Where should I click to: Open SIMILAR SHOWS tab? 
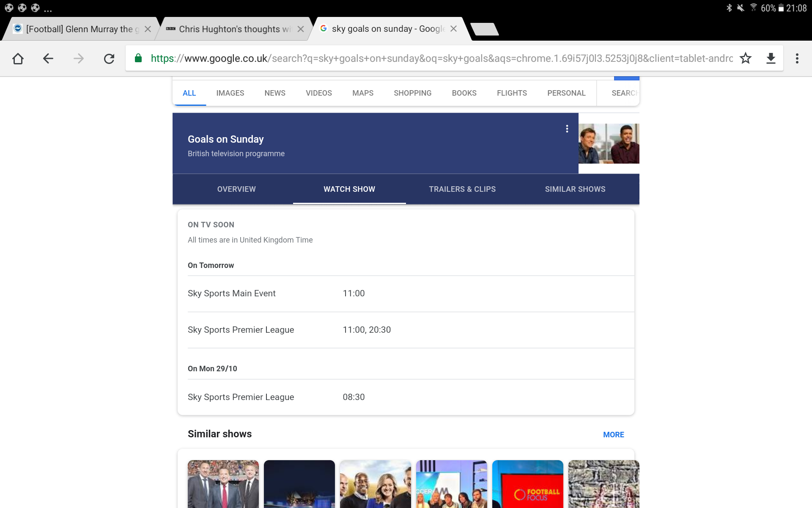tap(575, 189)
